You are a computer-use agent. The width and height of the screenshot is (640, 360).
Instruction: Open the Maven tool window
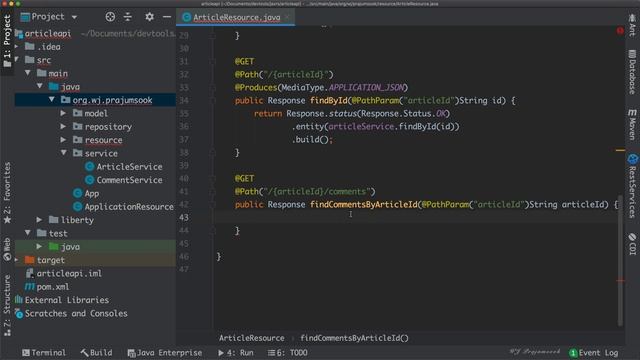(632, 124)
